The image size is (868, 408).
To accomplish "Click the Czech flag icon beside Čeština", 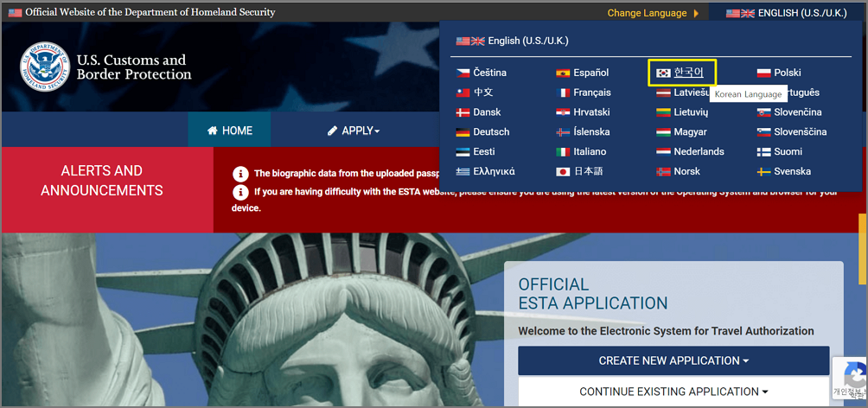I will pos(463,73).
